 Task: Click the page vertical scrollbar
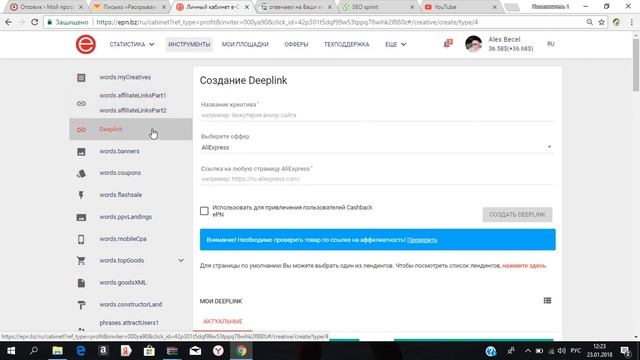(x=636, y=64)
